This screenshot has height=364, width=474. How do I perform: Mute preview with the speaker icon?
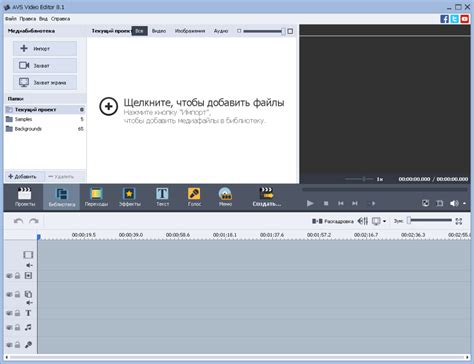click(454, 203)
